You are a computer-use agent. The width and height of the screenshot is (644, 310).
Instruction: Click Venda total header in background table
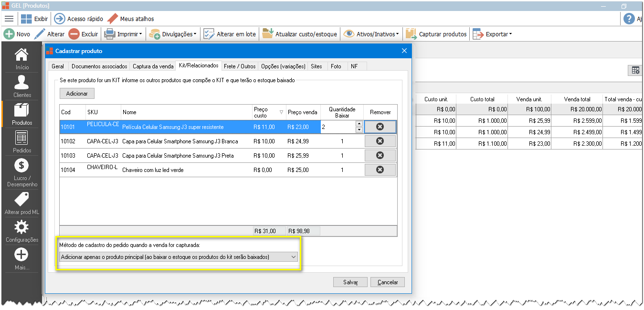click(x=577, y=99)
